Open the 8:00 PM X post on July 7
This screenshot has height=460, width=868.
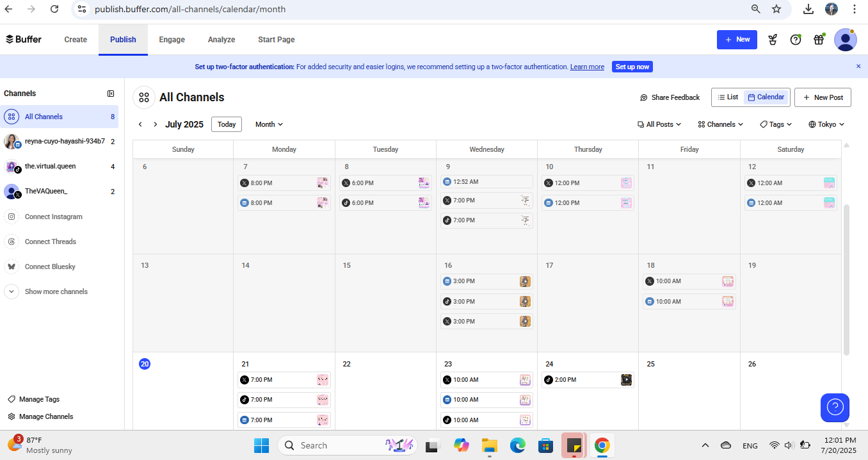pos(284,183)
